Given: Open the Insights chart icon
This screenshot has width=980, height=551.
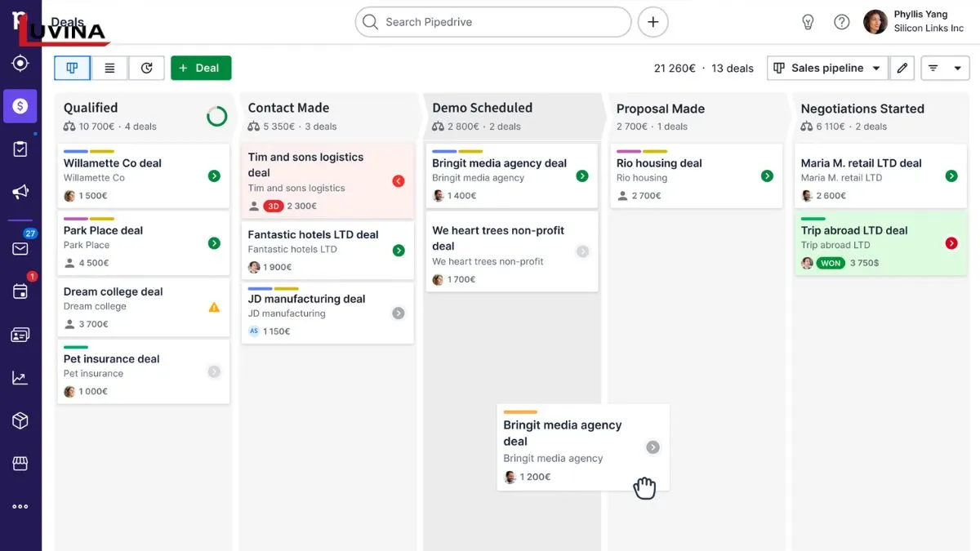Looking at the screenshot, I should coord(20,378).
